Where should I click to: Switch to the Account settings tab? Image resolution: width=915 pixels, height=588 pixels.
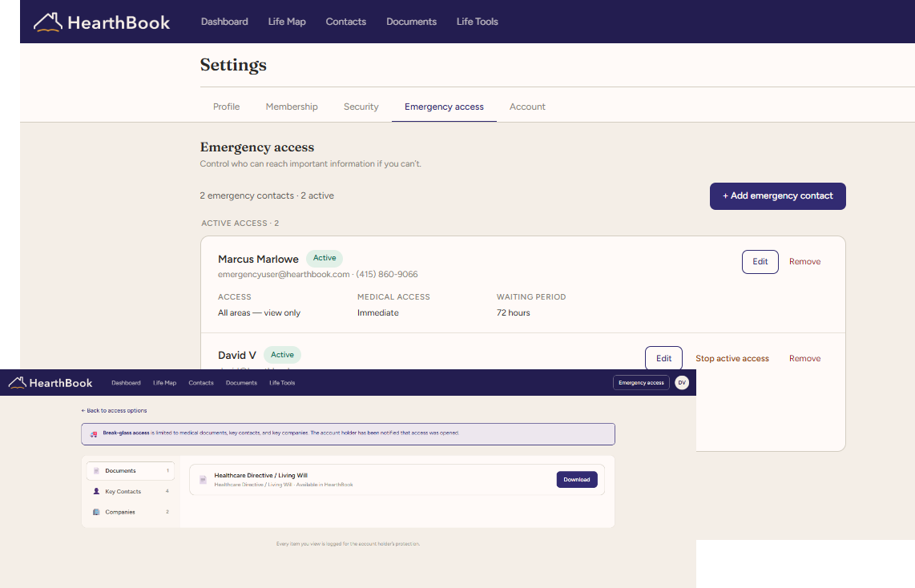pos(527,107)
